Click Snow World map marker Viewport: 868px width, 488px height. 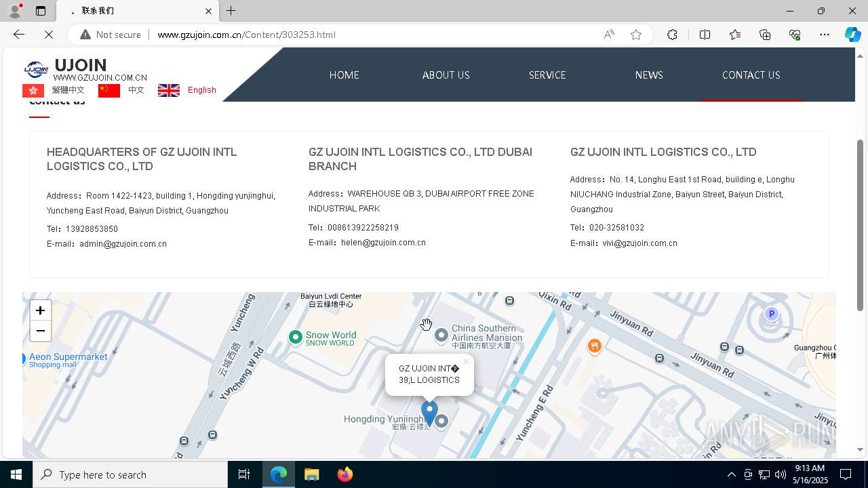point(295,337)
